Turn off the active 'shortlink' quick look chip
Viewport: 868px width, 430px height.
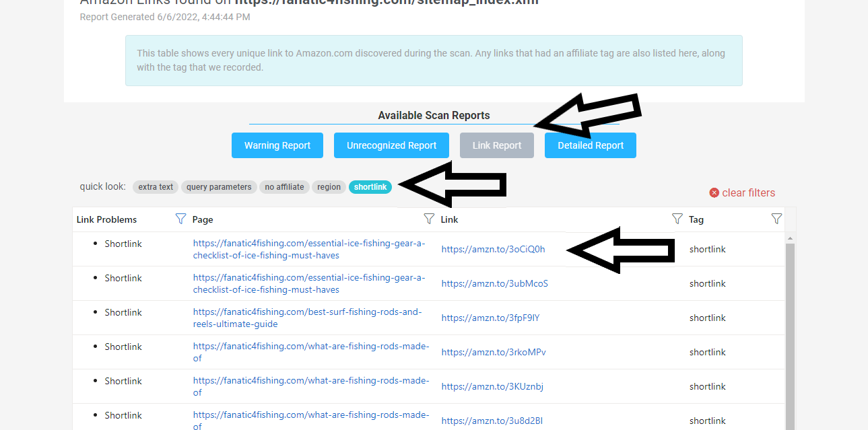tap(370, 187)
